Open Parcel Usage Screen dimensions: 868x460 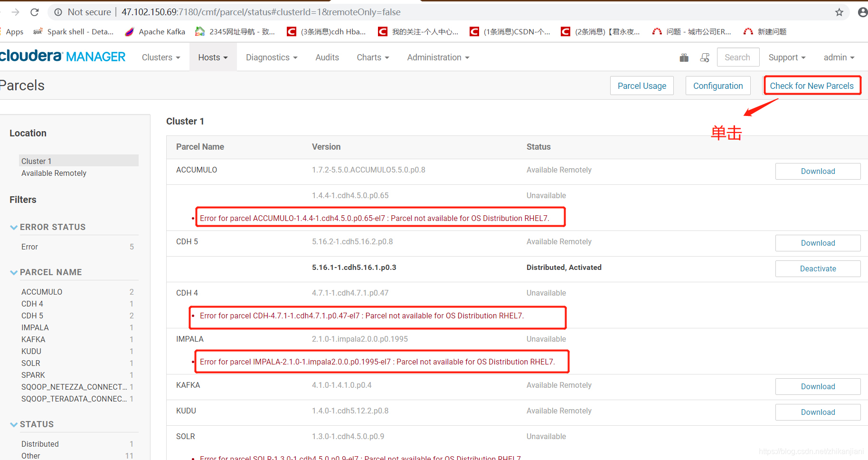pos(642,86)
